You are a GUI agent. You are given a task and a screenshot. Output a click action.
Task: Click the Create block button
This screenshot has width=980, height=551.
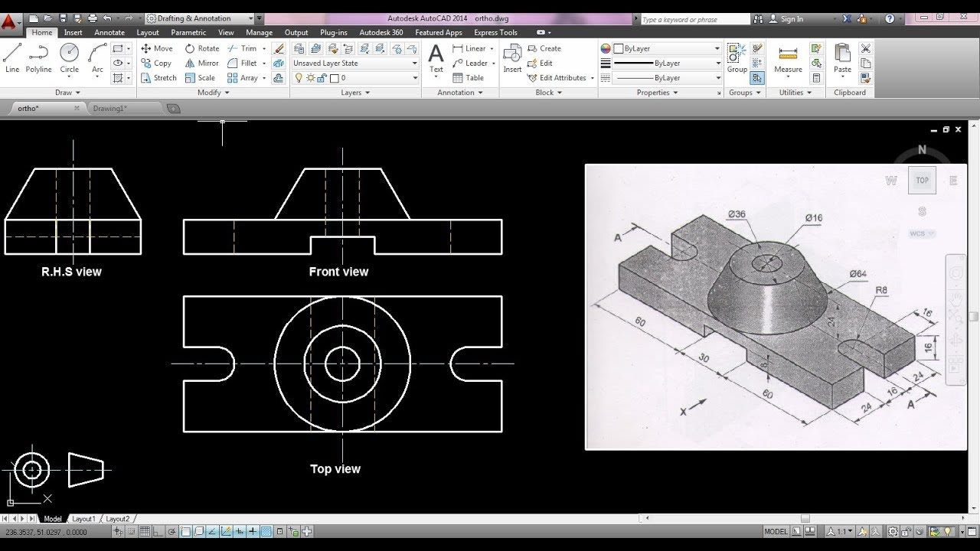click(547, 48)
